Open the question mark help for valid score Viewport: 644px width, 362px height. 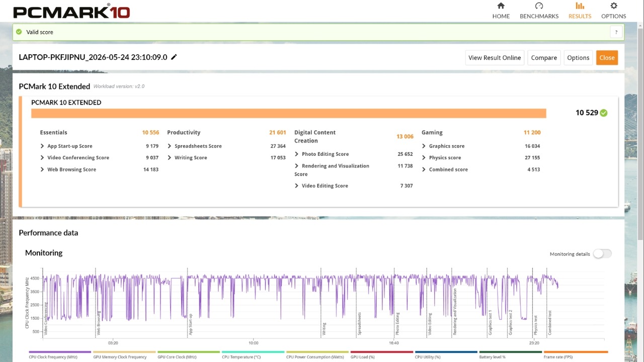coord(616,32)
